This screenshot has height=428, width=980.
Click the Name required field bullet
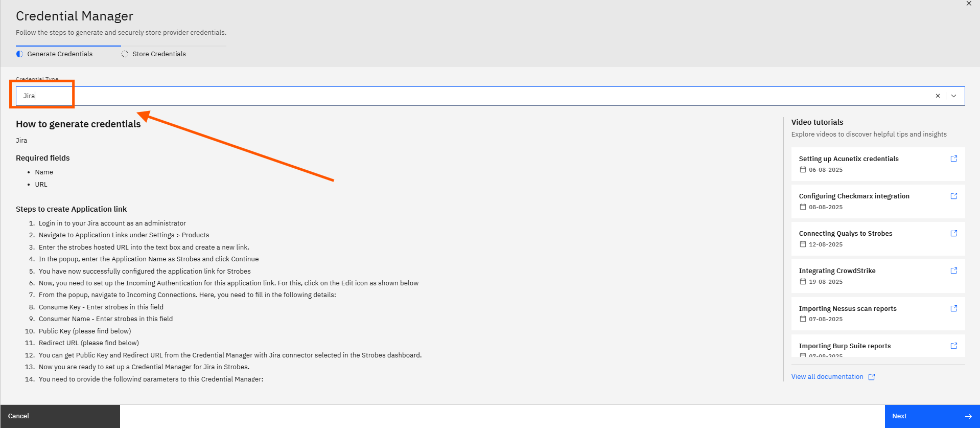click(44, 172)
